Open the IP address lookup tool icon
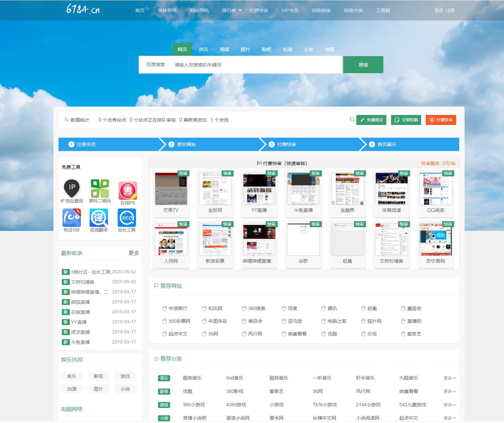The width and height of the screenshot is (504, 423). pos(72,189)
